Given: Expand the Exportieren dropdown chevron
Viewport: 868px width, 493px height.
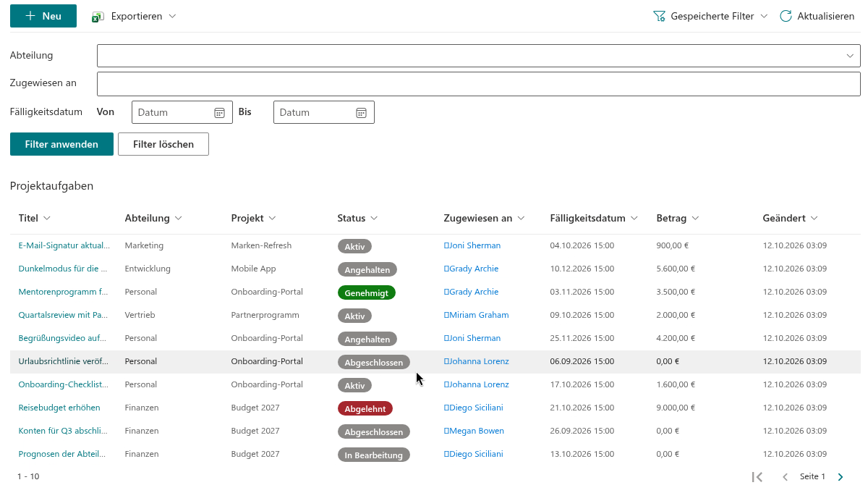Looking at the screenshot, I should 172,16.
